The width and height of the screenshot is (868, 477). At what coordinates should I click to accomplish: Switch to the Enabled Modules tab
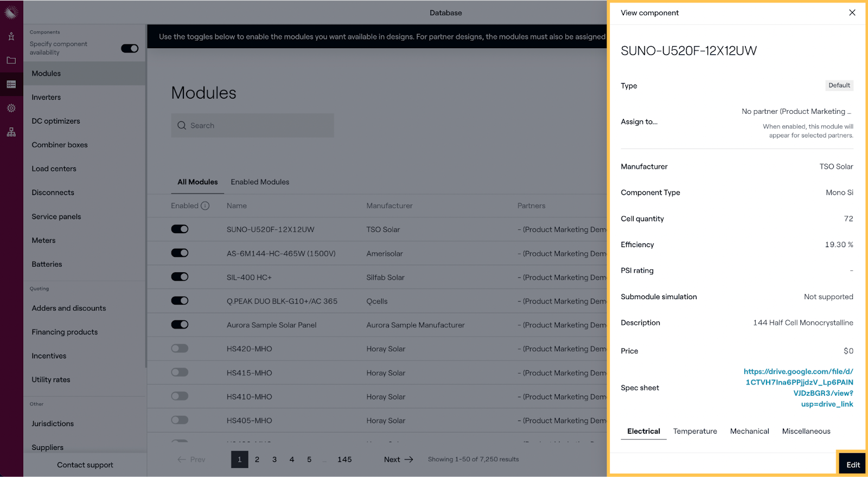coord(260,182)
